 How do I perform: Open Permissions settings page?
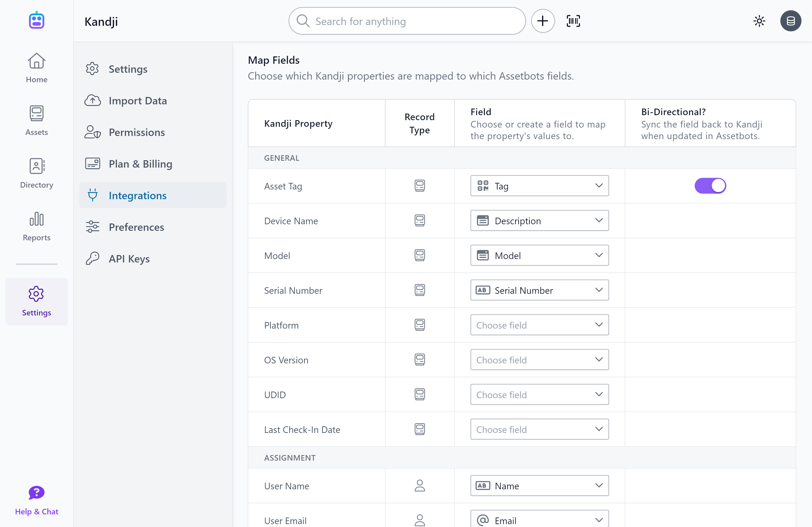[153, 132]
